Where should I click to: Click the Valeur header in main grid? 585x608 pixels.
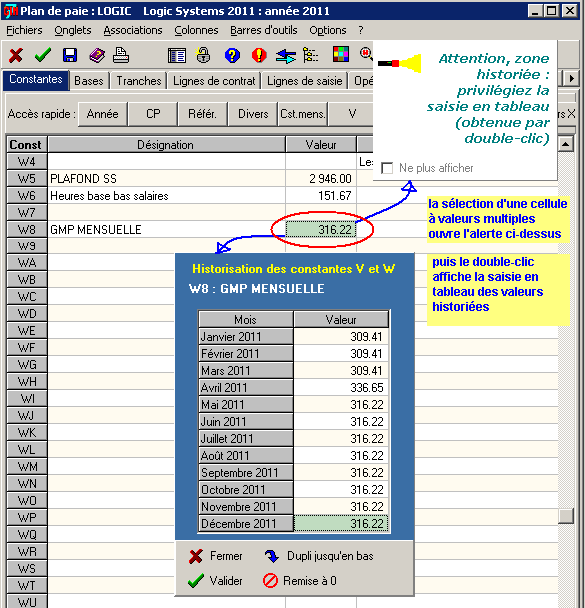click(321, 145)
